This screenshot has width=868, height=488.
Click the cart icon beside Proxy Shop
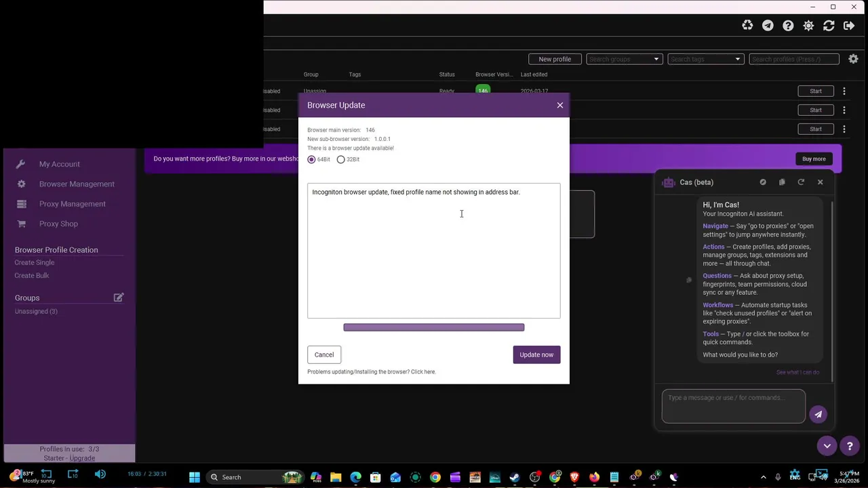[21, 224]
